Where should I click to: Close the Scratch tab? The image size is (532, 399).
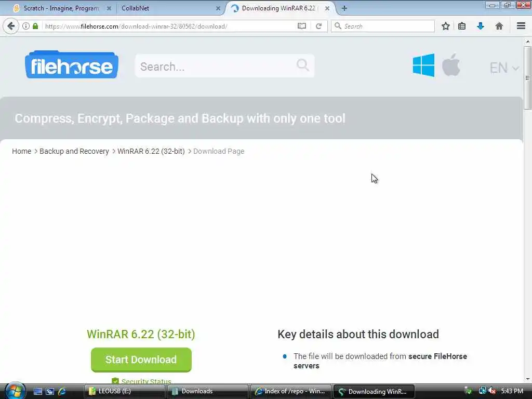click(x=109, y=8)
